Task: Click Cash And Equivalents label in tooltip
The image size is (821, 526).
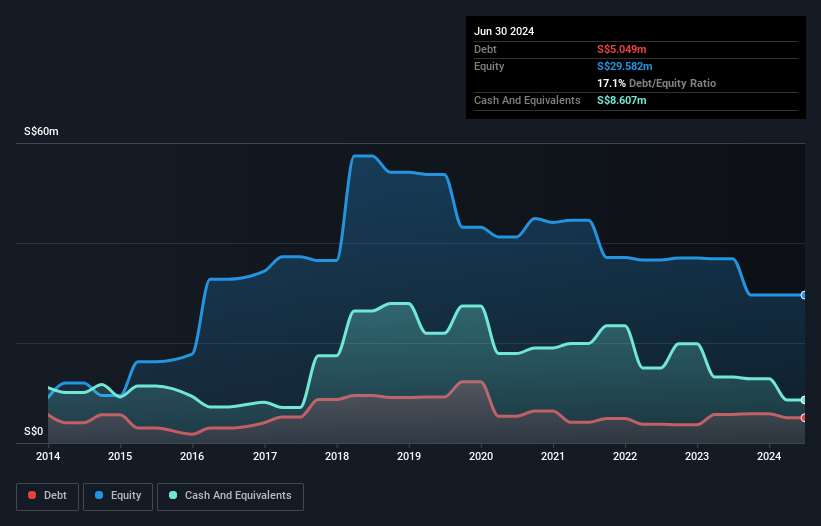Action: (527, 100)
